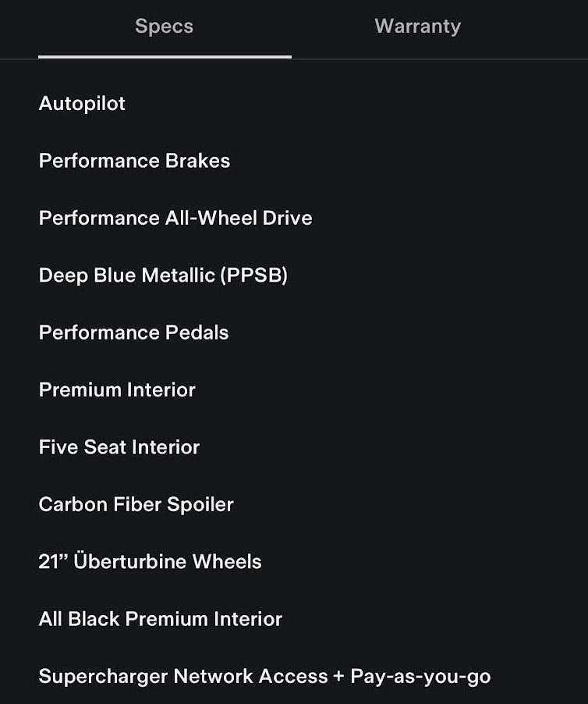The width and height of the screenshot is (588, 704).
Task: Click the All Black Premium Interior item
Action: [x=160, y=619]
